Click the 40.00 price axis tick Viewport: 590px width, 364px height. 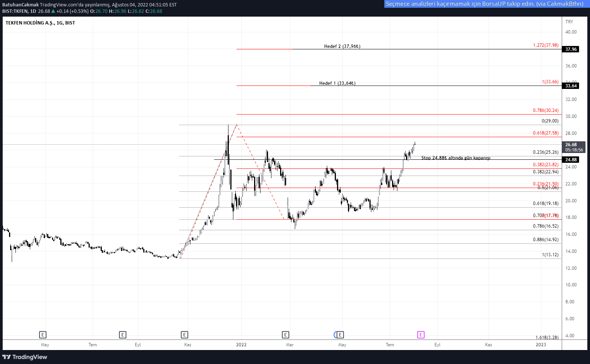(x=571, y=32)
